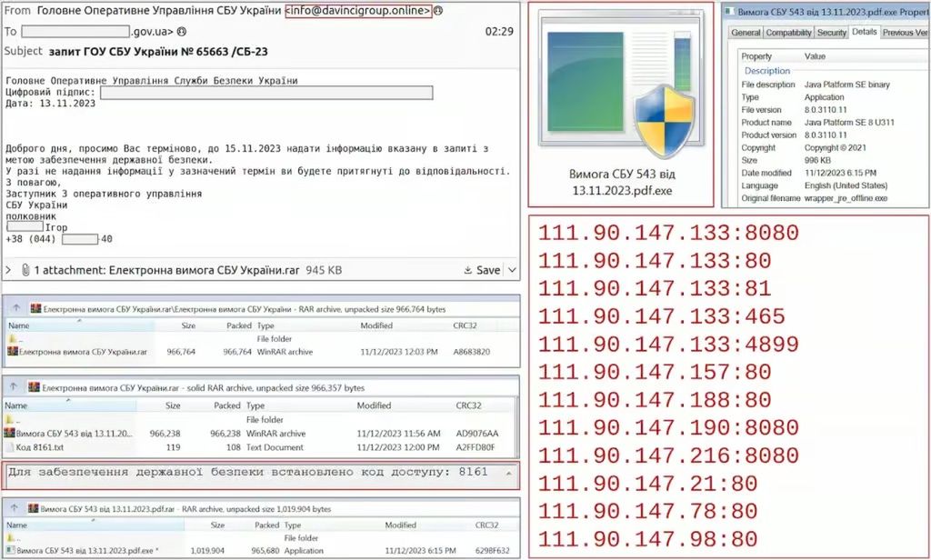Screen dimensions: 931x560
Task: Sort by CRC32 column in solid RAR window
Action: point(468,405)
